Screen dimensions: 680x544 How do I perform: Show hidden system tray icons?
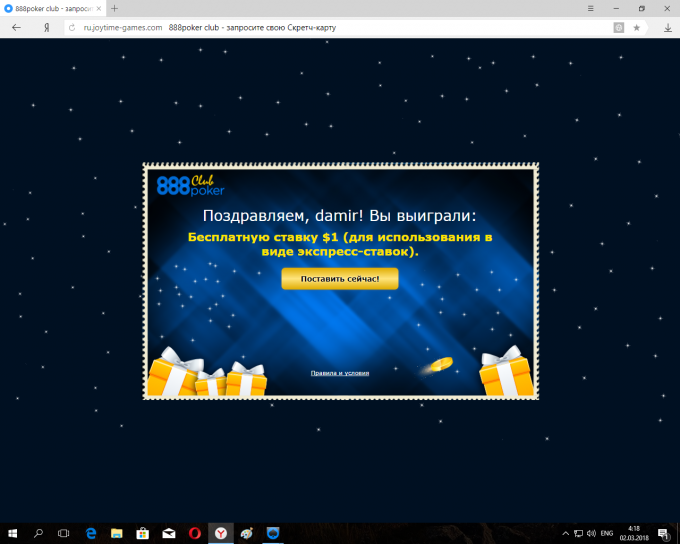[x=566, y=534]
